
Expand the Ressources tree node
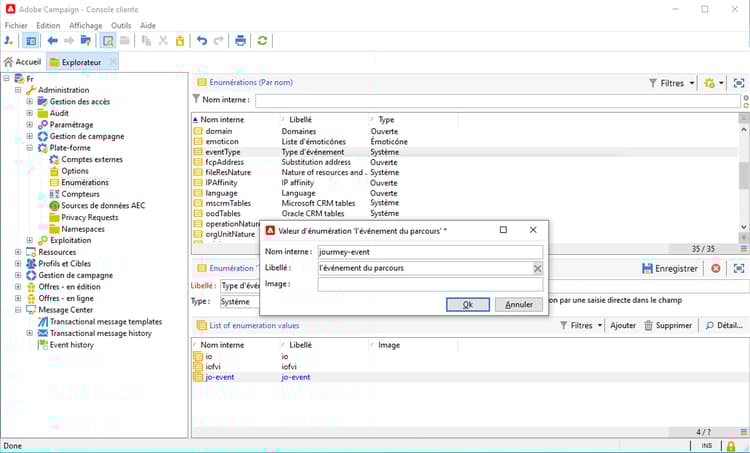[x=18, y=252]
